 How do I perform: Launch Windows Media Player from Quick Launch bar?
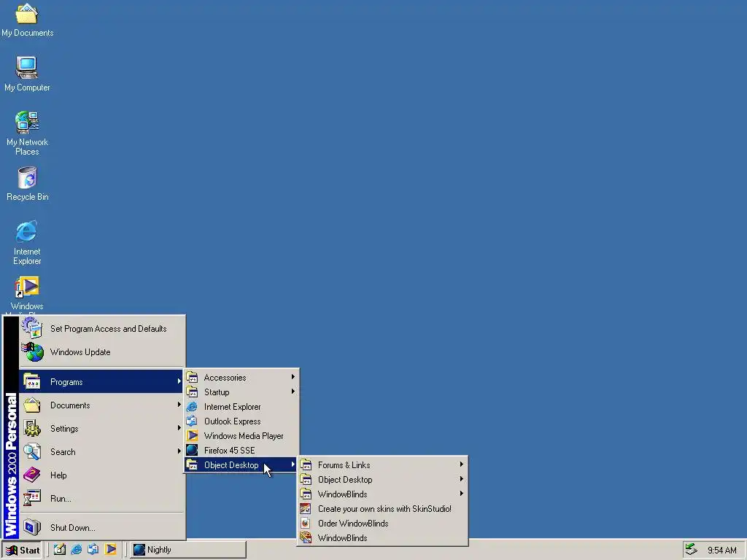click(111, 550)
